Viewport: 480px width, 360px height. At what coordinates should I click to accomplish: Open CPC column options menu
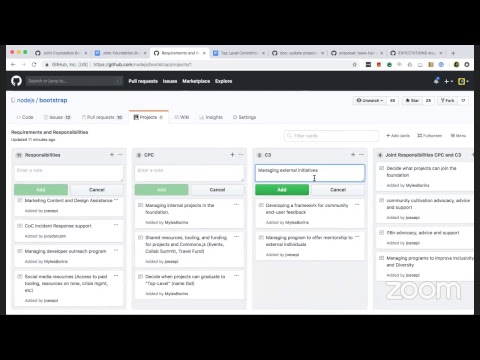point(241,155)
